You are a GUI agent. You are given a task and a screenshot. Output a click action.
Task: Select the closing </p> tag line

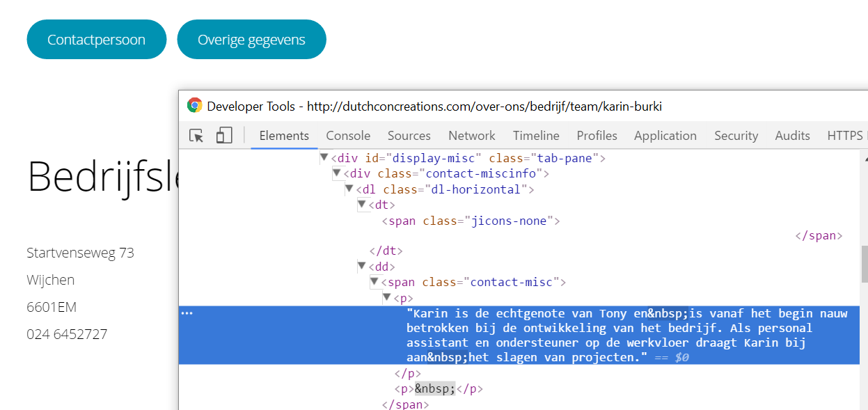(x=407, y=373)
